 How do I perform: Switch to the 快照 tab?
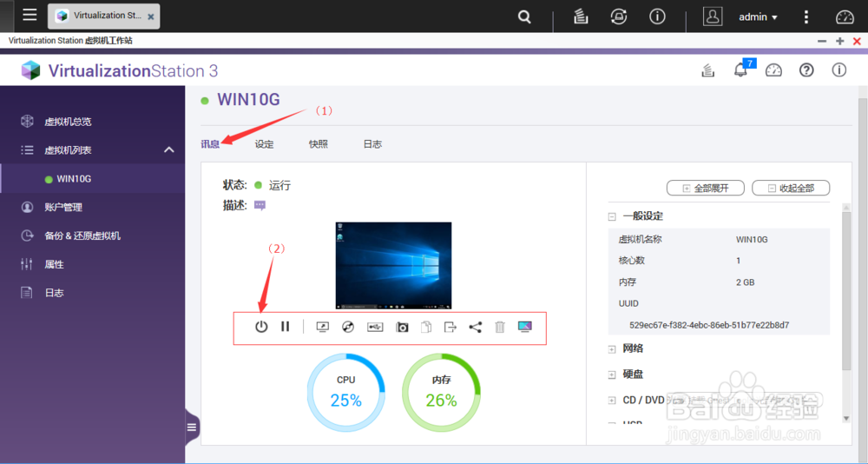tap(319, 144)
